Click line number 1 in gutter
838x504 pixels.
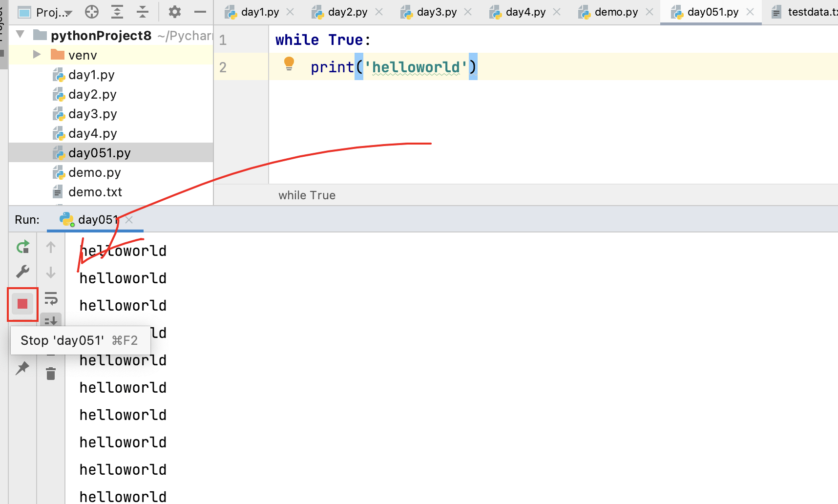pos(223,40)
